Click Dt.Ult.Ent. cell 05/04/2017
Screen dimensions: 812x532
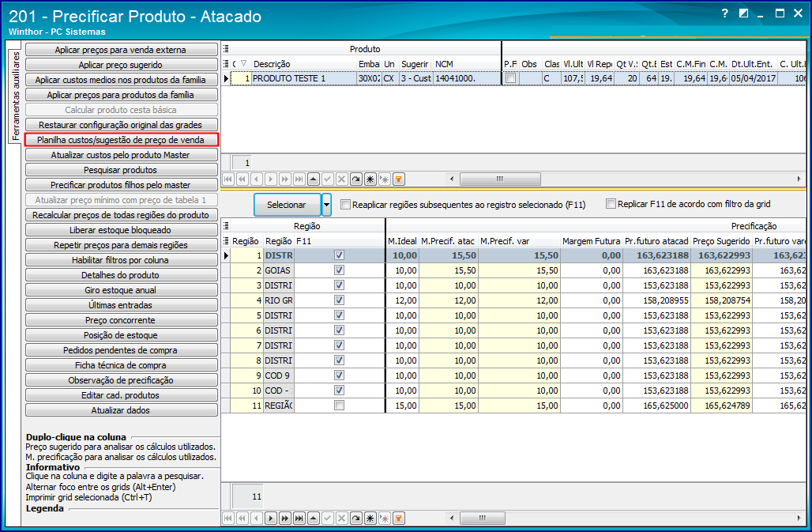coord(754,78)
